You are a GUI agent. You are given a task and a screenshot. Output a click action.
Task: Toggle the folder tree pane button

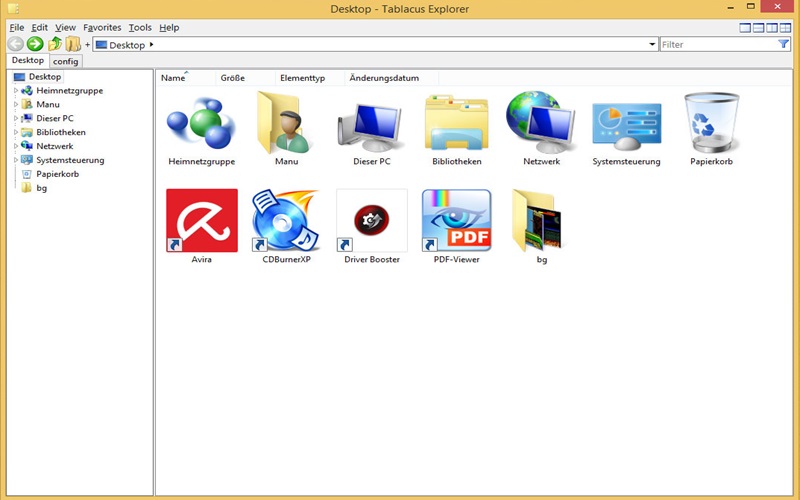tap(73, 44)
